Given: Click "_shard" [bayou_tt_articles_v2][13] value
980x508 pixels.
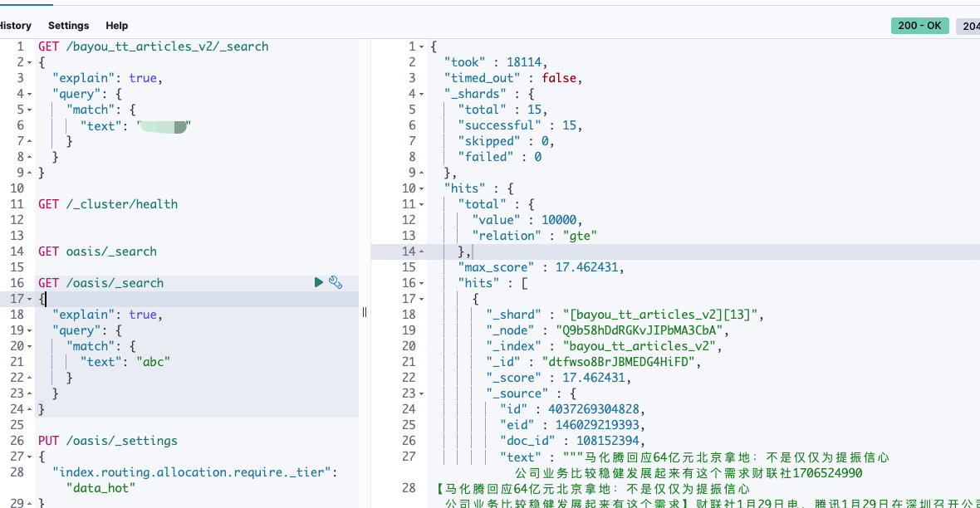Looking at the screenshot, I should 660,315.
